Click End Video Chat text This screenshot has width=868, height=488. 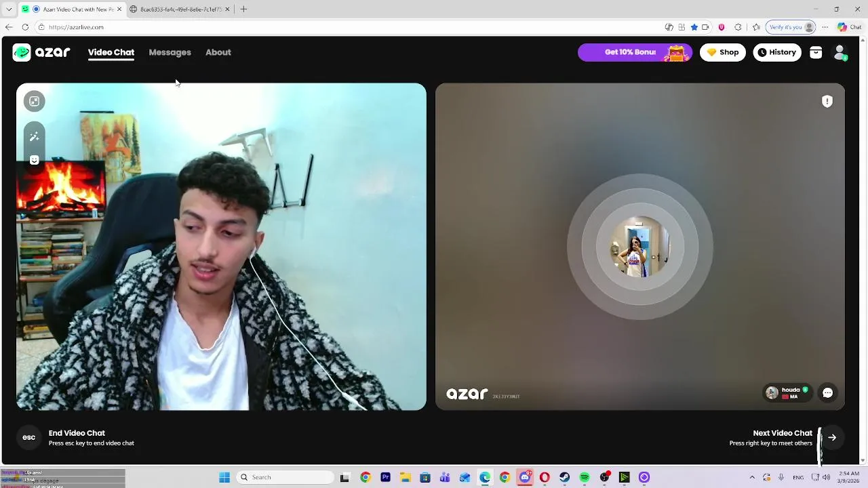click(x=77, y=433)
